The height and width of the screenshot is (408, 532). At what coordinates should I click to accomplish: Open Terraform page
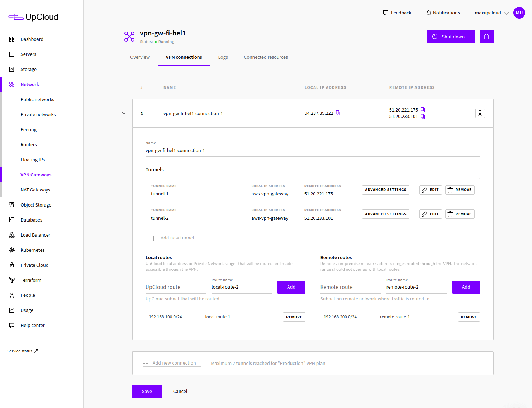point(31,280)
